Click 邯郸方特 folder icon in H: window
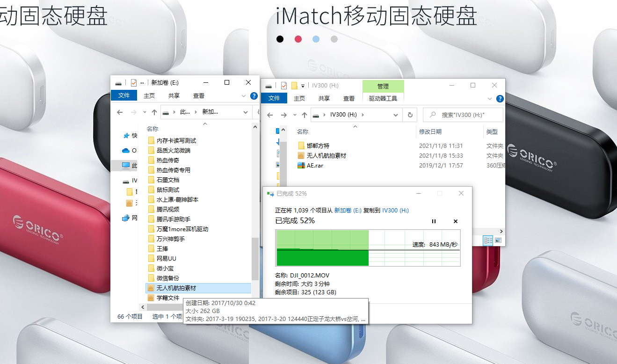The width and height of the screenshot is (617, 364). (x=301, y=146)
